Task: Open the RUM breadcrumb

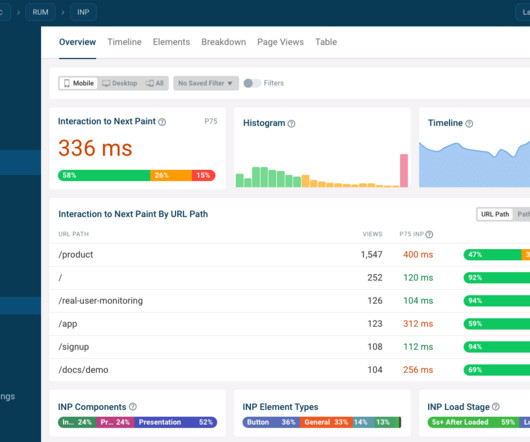Action: (x=40, y=12)
